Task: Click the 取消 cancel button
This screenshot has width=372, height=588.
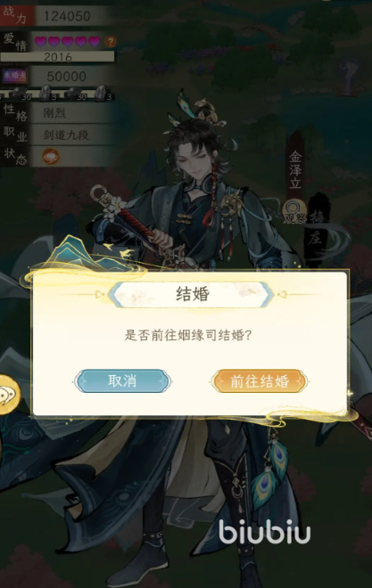Action: coord(122,381)
